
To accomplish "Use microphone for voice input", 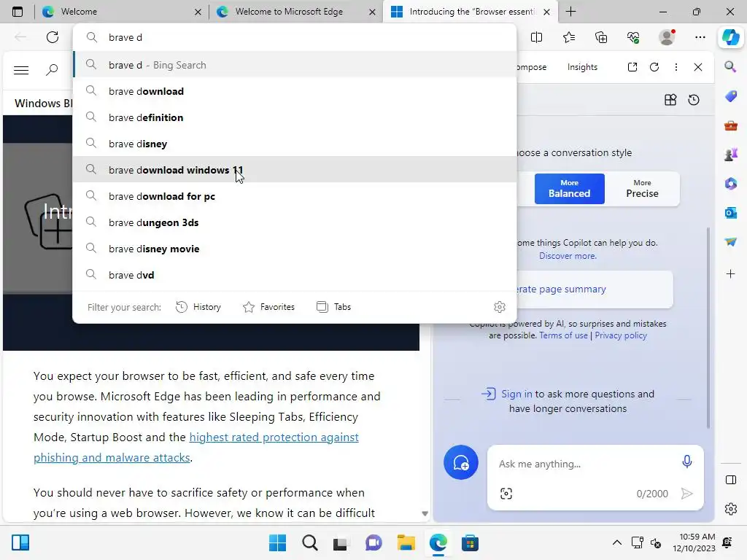I will pyautogui.click(x=686, y=462).
